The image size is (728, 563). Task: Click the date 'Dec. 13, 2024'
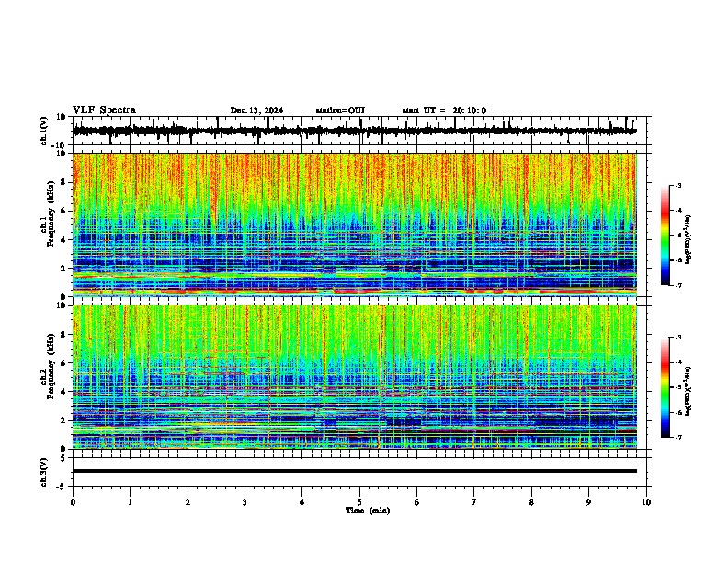[256, 110]
